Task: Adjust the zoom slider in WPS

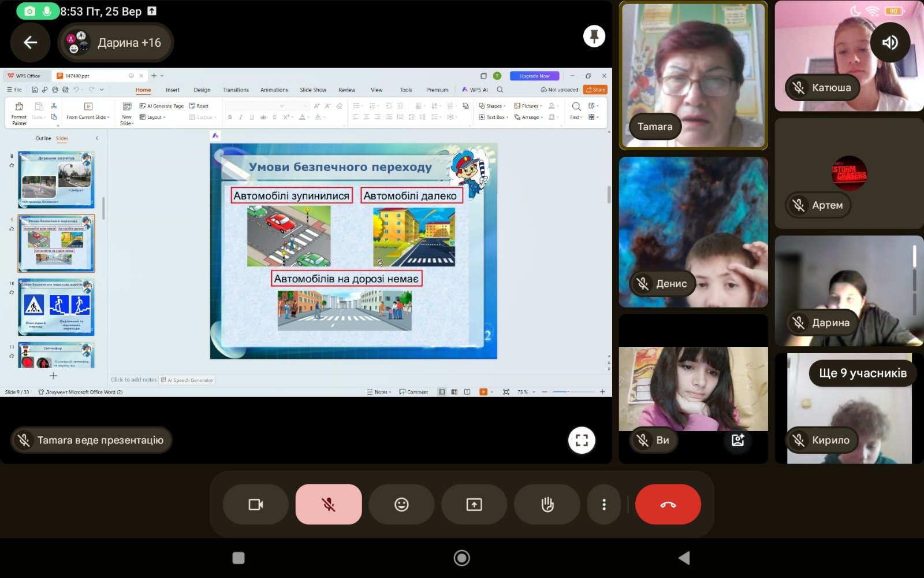Action: [573, 392]
